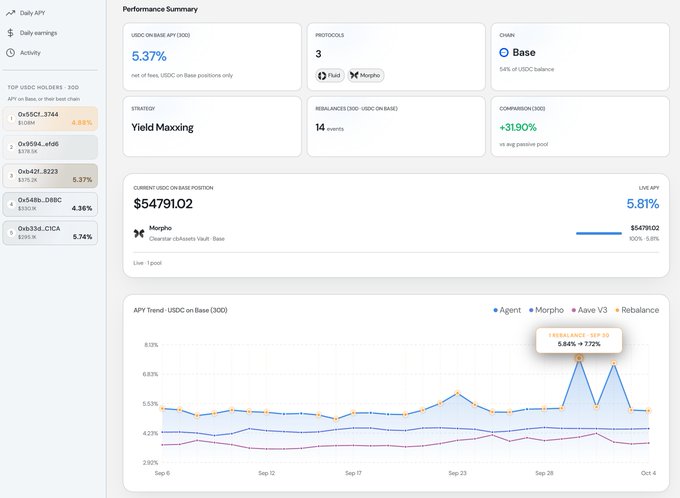Image resolution: width=680 pixels, height=498 pixels.
Task: Click the Sep 6 x-axis label
Action: (x=162, y=473)
